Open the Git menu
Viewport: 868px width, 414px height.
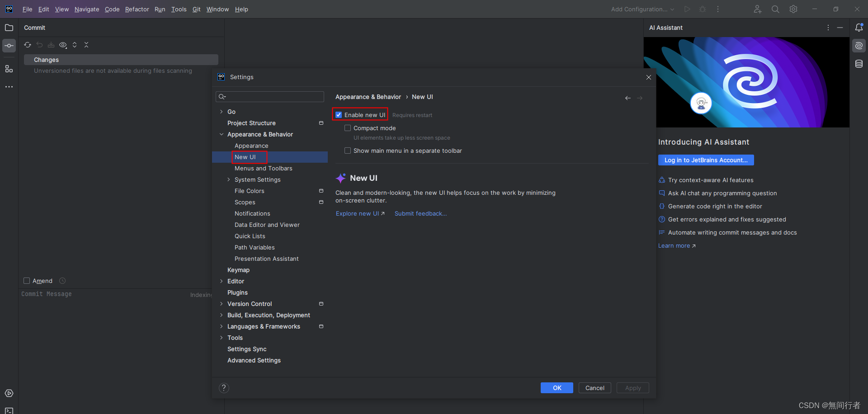coord(196,9)
